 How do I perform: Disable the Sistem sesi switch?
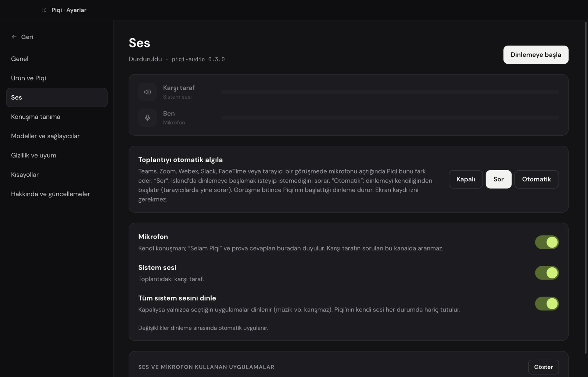click(547, 273)
